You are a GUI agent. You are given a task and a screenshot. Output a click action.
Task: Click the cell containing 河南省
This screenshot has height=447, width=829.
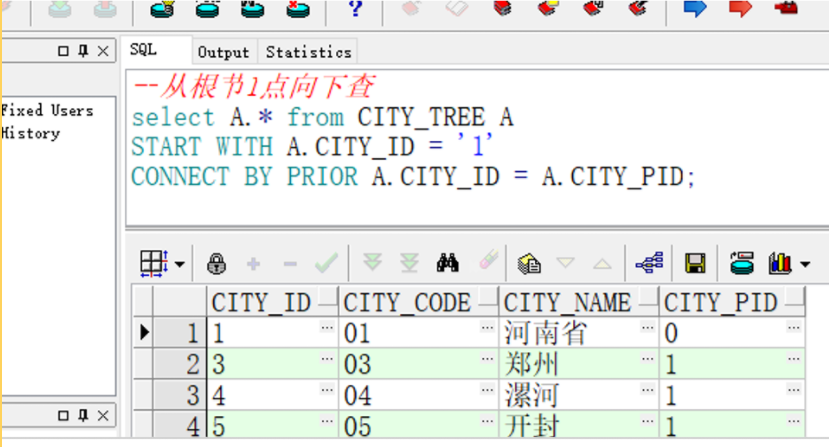pyautogui.click(x=578, y=333)
